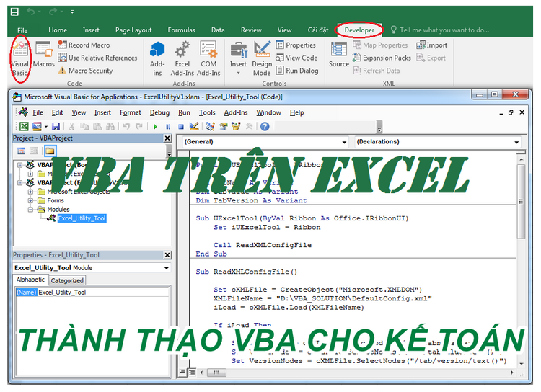Open VBA editor Help menu
This screenshot has height=392, width=541.
(296, 112)
